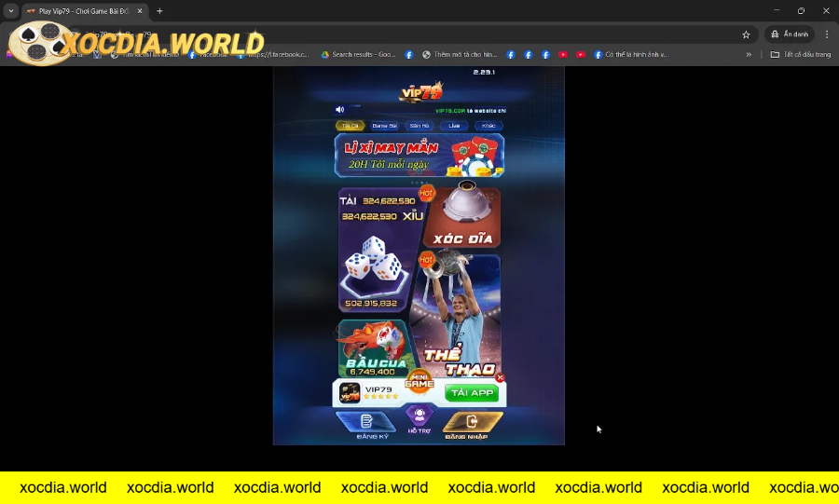Click the TÀI label on dice tile
This screenshot has width=839, height=504.
coord(348,201)
